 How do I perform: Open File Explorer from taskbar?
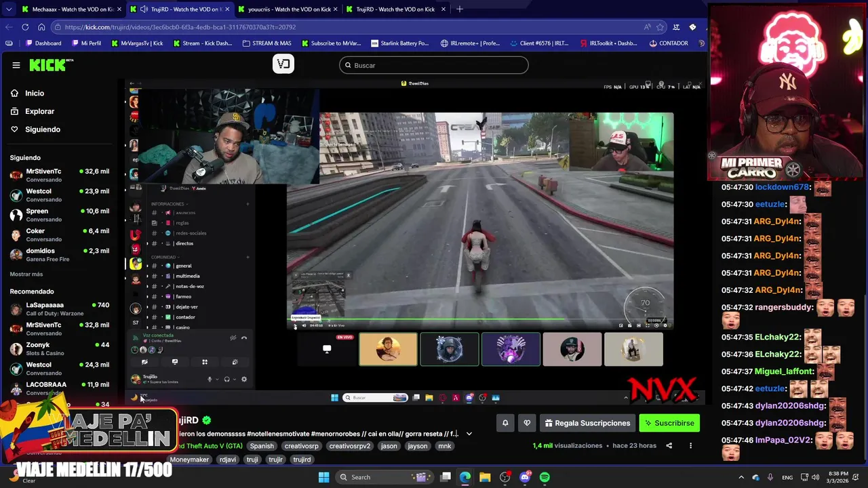click(485, 477)
